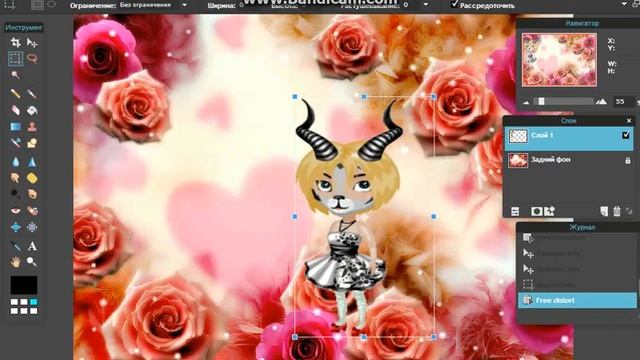640x360 pixels.
Task: Select the Color Replace tool
Action: click(x=16, y=143)
